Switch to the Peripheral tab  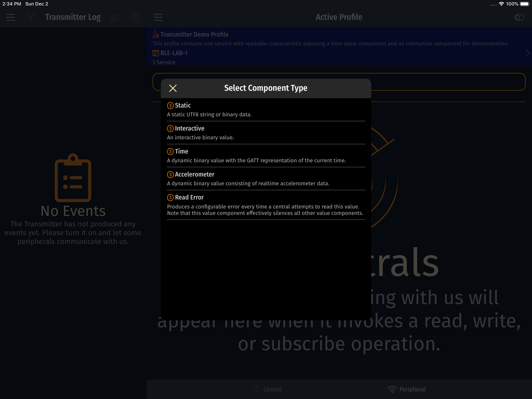[x=406, y=389]
